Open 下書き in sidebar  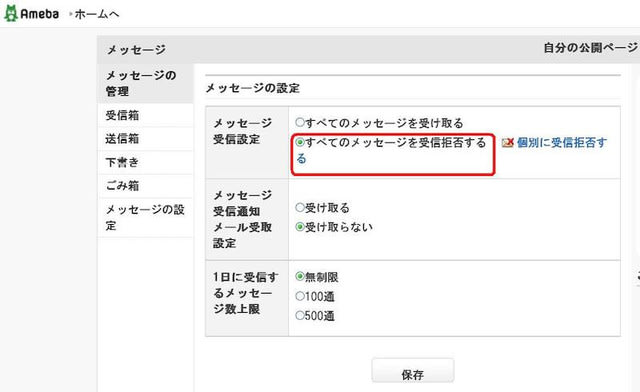click(x=122, y=163)
